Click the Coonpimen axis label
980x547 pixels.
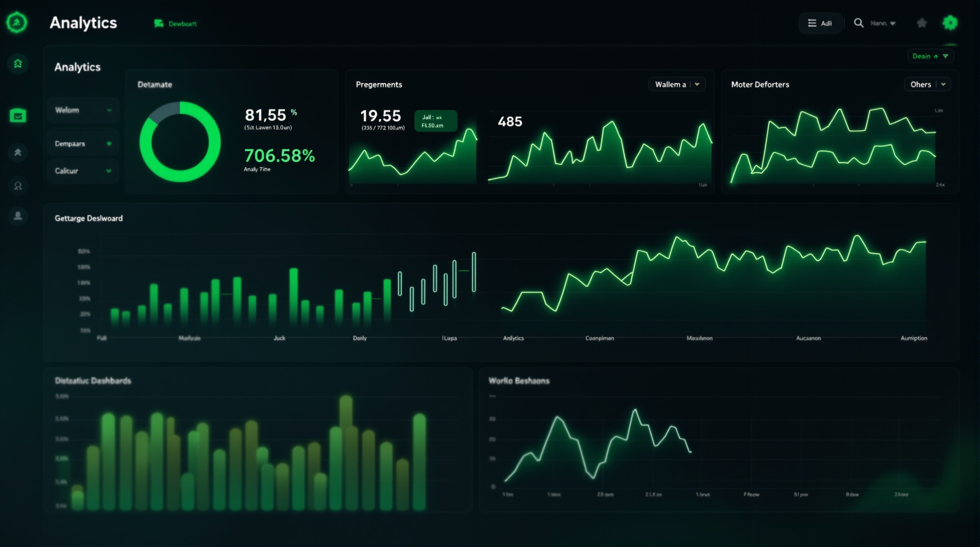pyautogui.click(x=600, y=338)
